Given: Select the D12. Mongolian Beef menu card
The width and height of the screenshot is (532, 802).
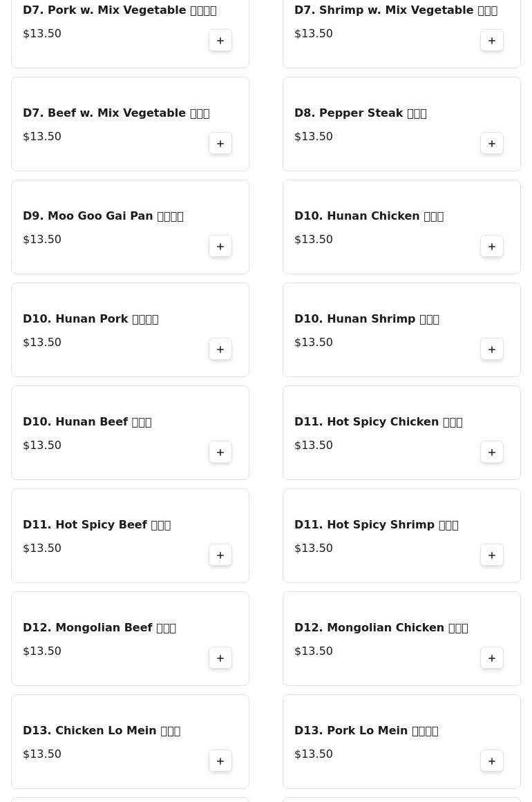Looking at the screenshot, I should click(130, 638).
